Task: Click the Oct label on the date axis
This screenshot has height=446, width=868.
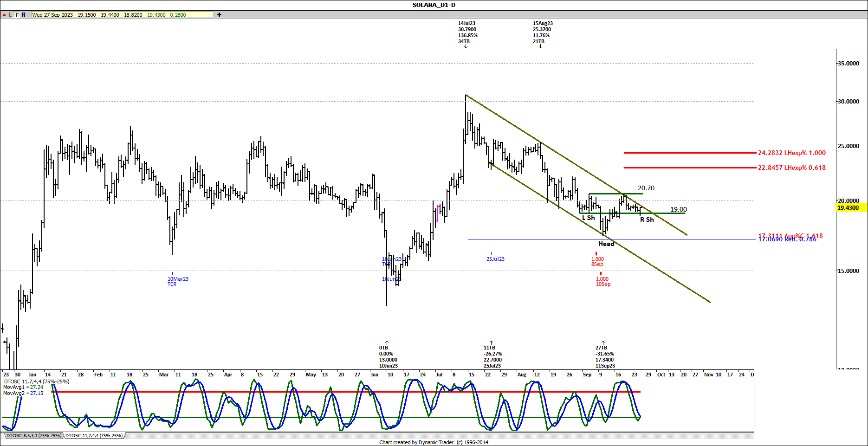Action: tap(661, 375)
